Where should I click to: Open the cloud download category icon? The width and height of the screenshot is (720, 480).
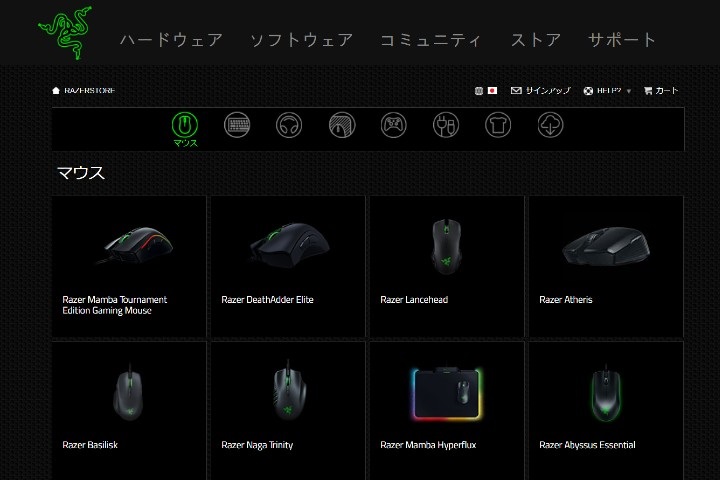pos(550,124)
